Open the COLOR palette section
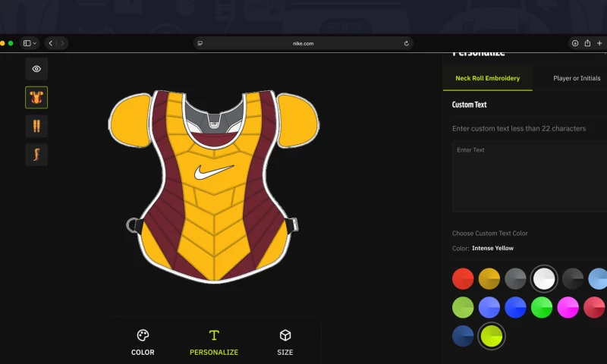The width and height of the screenshot is (607, 364). [x=143, y=342]
